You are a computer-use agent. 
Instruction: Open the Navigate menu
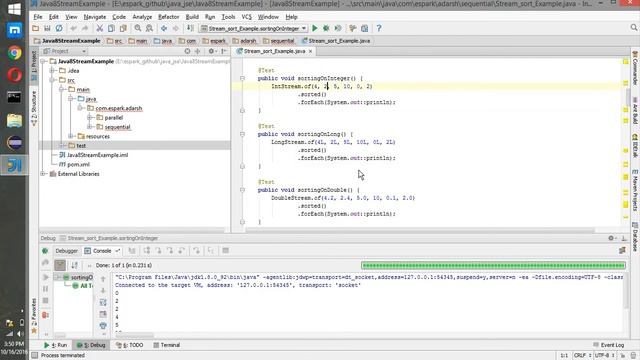pyautogui.click(x=95, y=17)
